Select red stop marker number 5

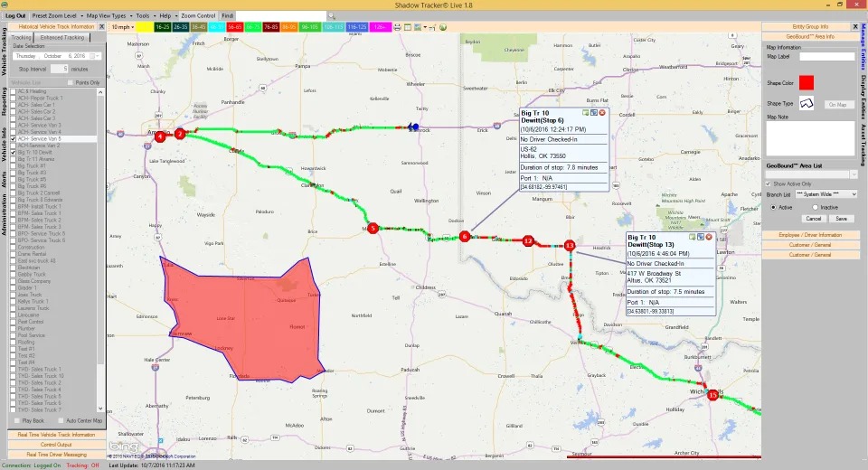(373, 228)
